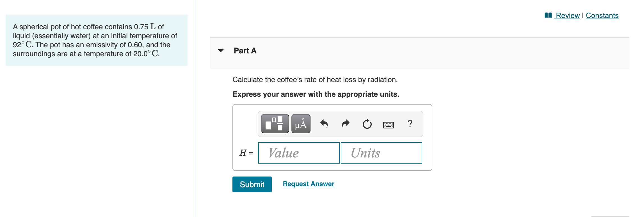The height and width of the screenshot is (217, 644).
Task: Show the keyboard shortcuts icon
Action: click(389, 125)
